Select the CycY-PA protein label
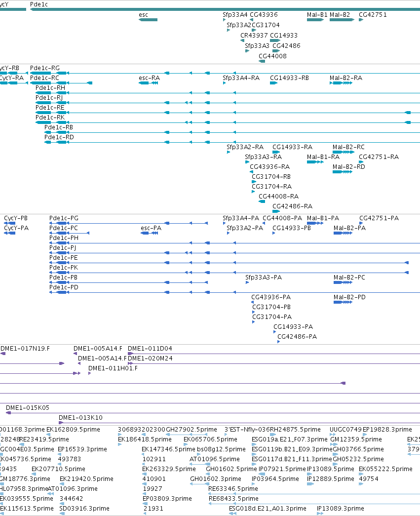420x516 pixels. point(16,228)
